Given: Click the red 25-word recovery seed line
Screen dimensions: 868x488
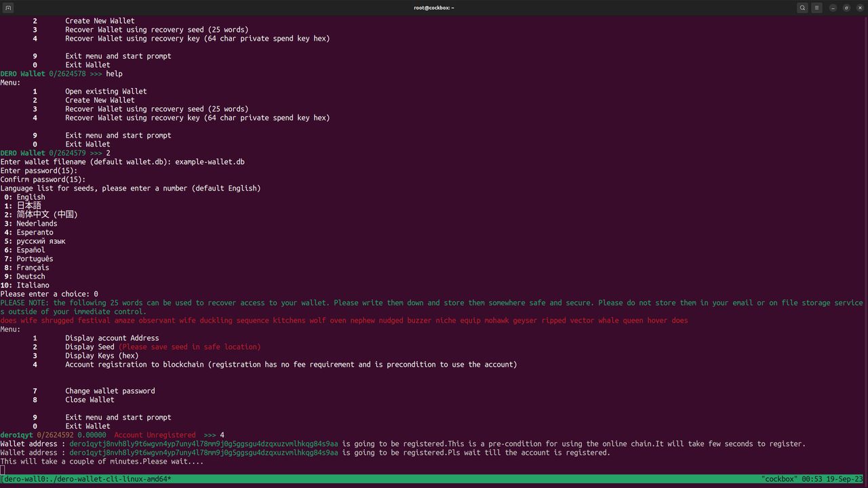Looking at the screenshot, I should point(344,320).
